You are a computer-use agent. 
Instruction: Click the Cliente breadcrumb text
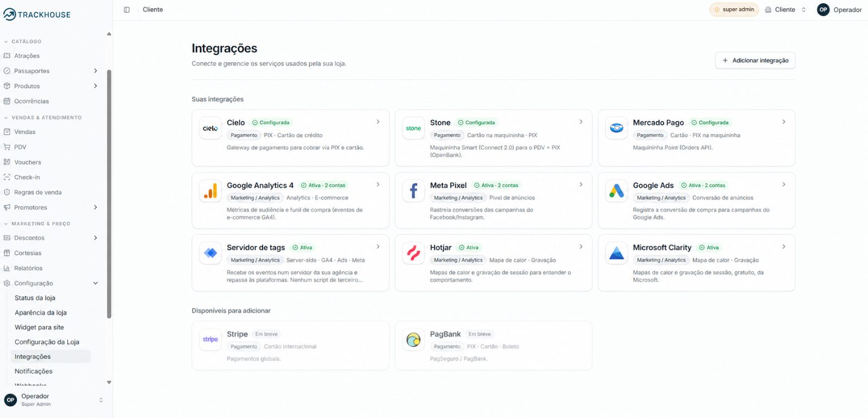point(153,10)
